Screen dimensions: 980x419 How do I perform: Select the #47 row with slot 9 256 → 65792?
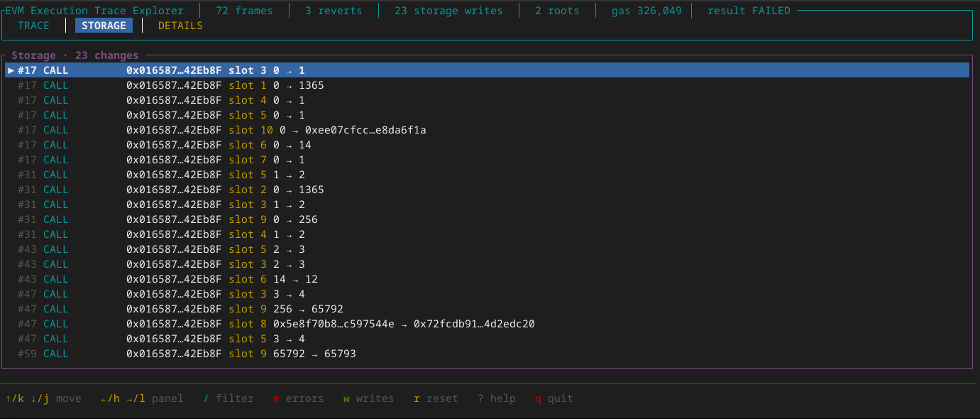tap(488, 309)
